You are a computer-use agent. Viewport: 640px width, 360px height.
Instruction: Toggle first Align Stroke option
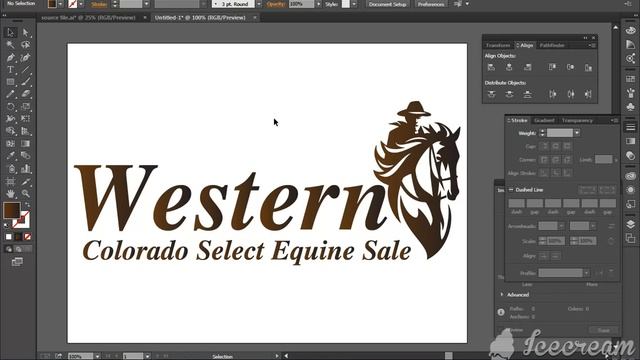click(x=544, y=173)
